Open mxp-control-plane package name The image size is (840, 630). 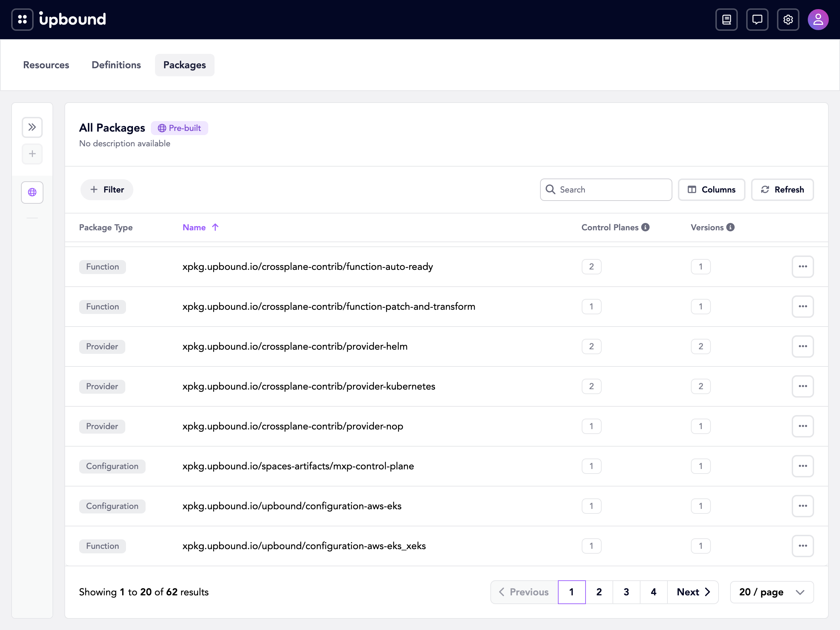coord(298,466)
